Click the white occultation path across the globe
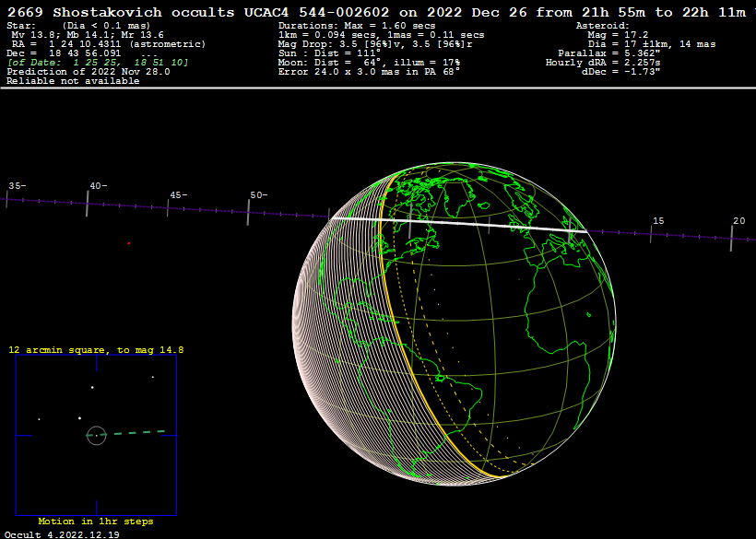The image size is (756, 539). [x=461, y=223]
